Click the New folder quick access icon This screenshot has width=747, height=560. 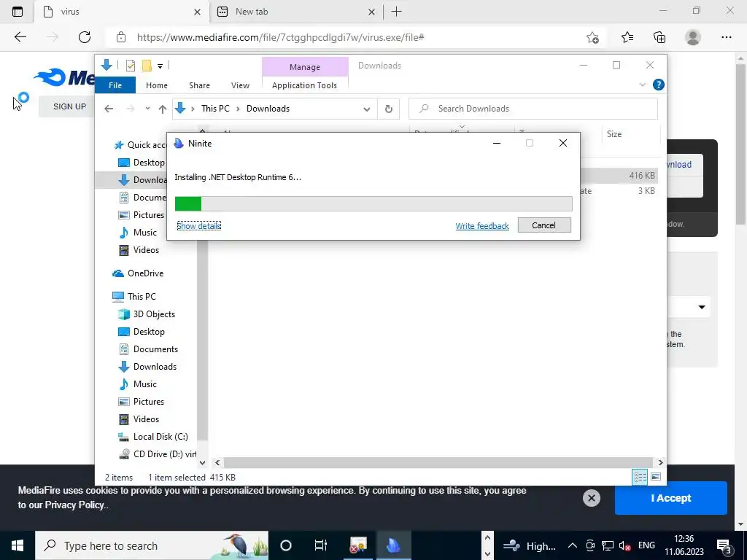point(147,66)
